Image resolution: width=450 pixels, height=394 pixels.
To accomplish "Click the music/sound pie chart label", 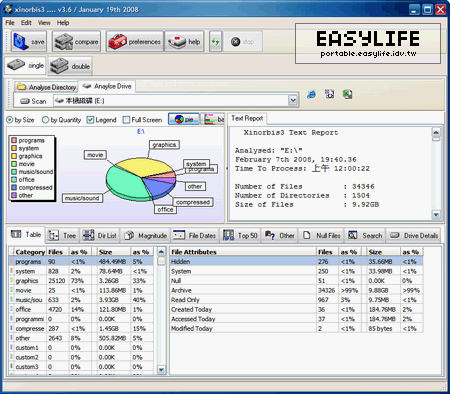I will point(82,198).
